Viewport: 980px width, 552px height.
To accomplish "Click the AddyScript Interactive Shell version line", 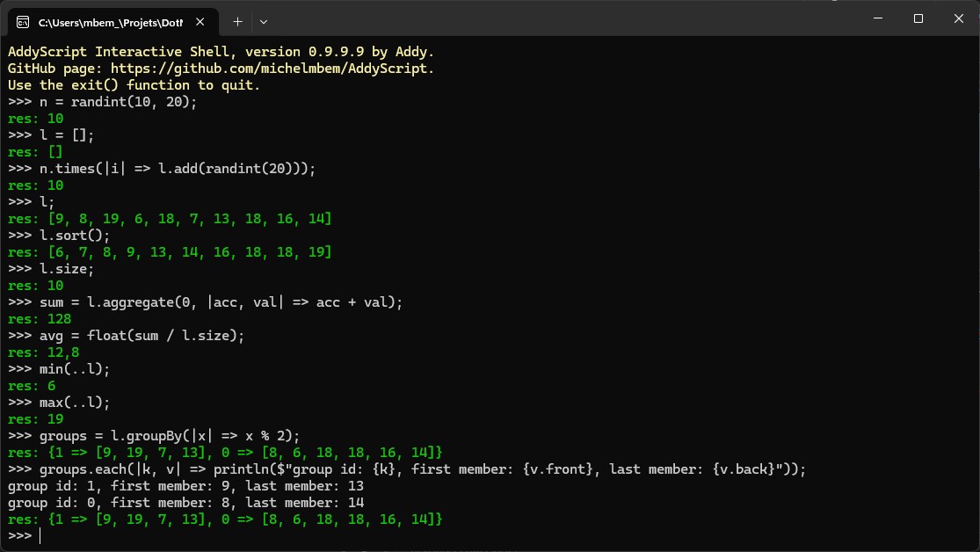I will pos(221,52).
